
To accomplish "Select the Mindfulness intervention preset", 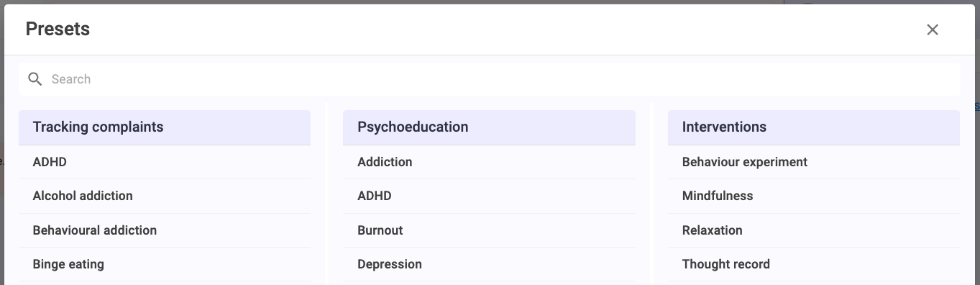I will click(814, 196).
